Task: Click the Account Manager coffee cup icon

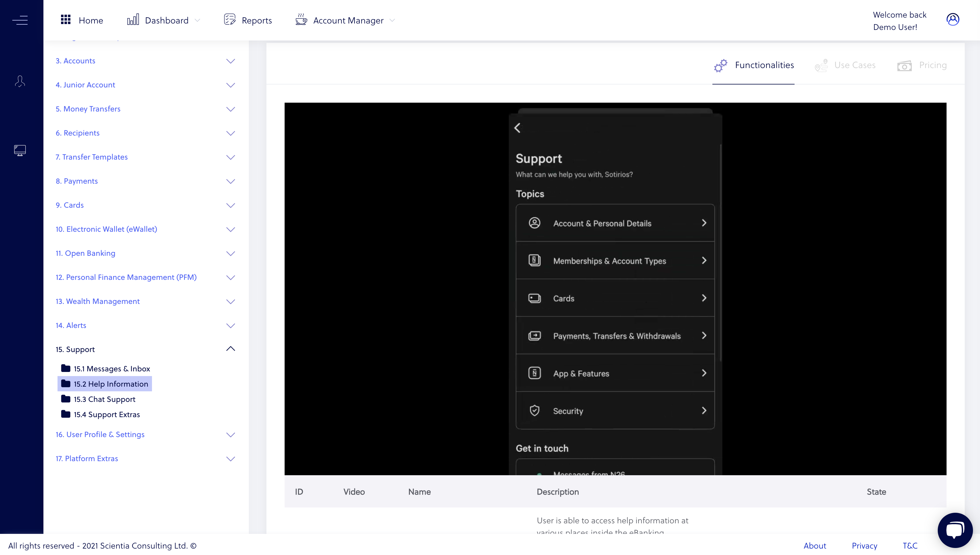Action: pyautogui.click(x=301, y=19)
